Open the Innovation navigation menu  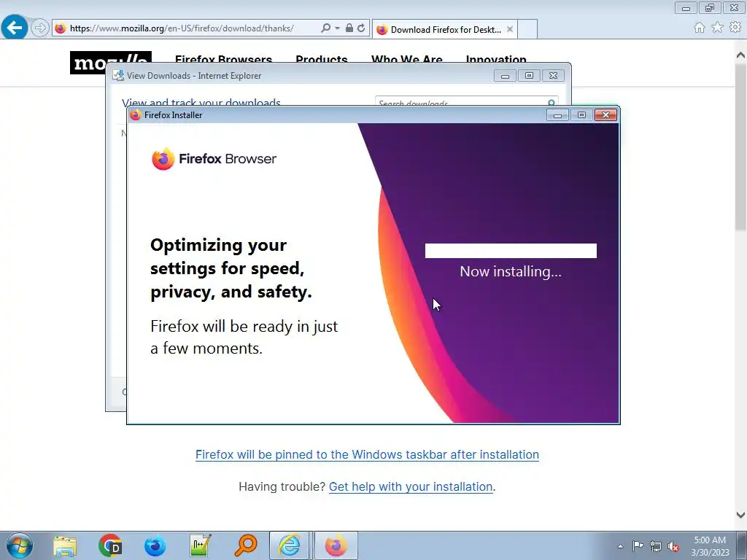tap(496, 60)
